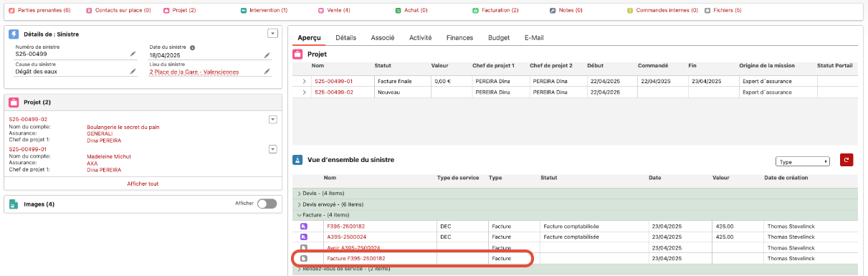Expand the S25-00499-01 row in the Projet table
Image resolution: width=868 pixels, height=276 pixels.
[304, 82]
